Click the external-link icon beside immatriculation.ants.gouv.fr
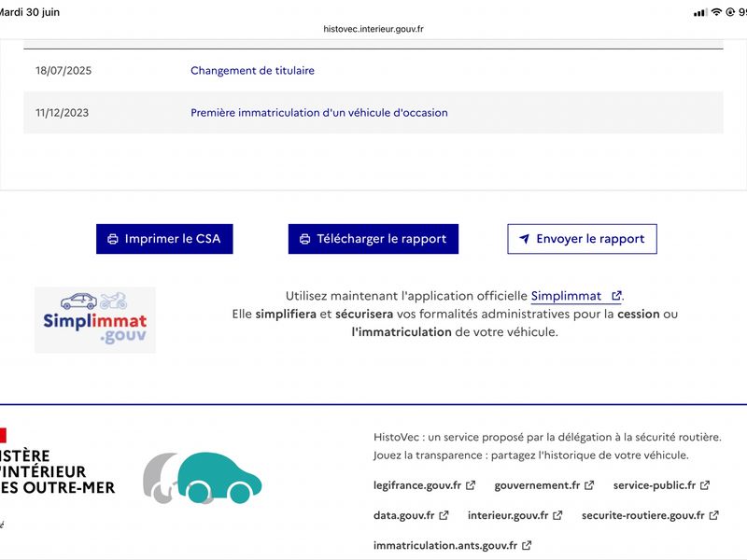Image resolution: width=747 pixels, height=560 pixels. point(527,545)
